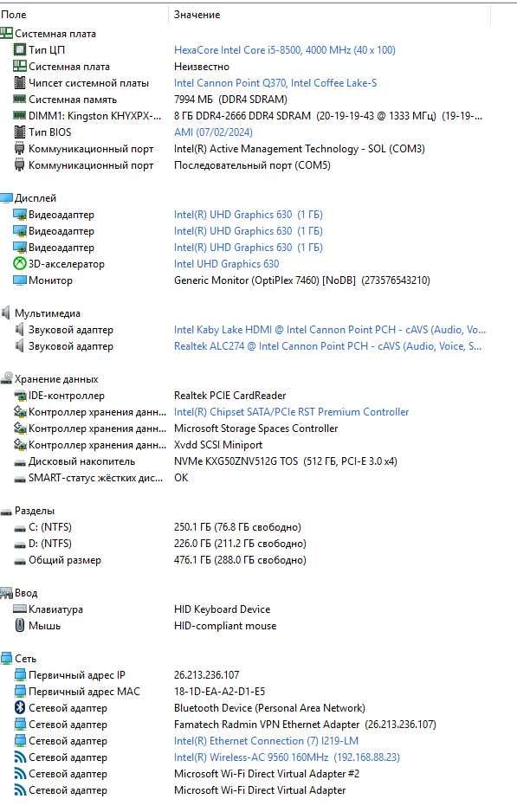Screen dimensions: 517x812
Task: Click the Дисплей section monitor icon
Action: pyautogui.click(x=6, y=198)
